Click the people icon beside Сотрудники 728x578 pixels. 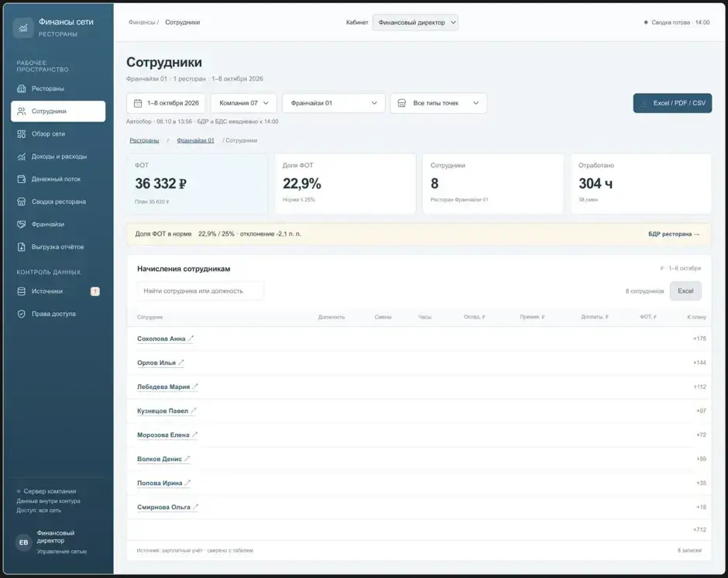pos(22,112)
